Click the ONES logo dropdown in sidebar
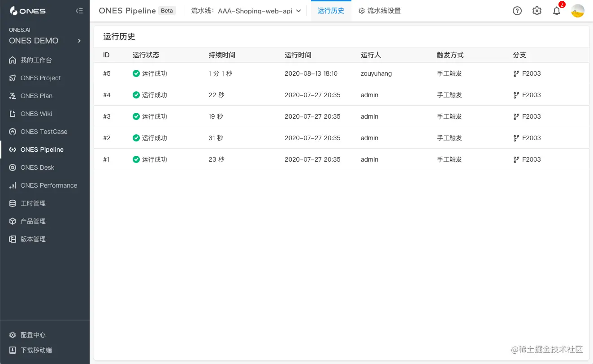The width and height of the screenshot is (593, 364). coord(29,10)
